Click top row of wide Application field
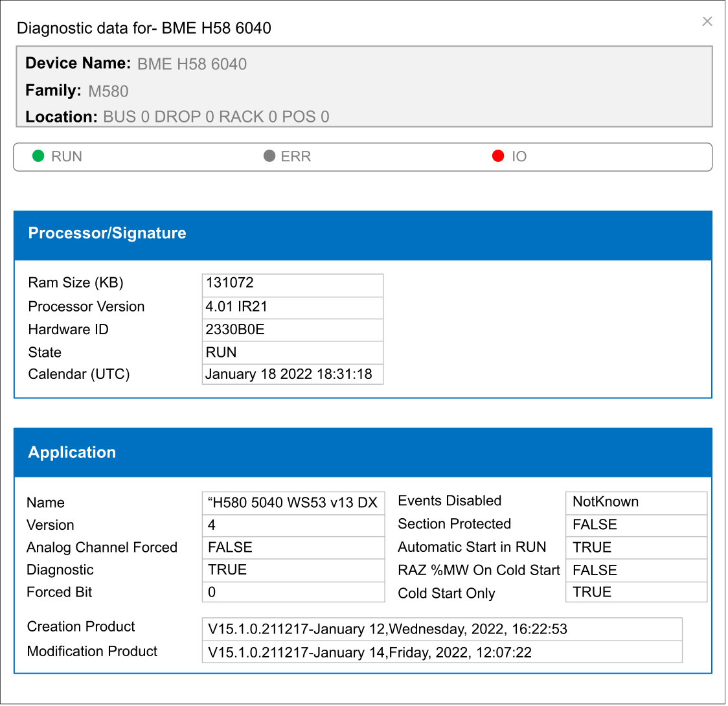The width and height of the screenshot is (728, 706). coord(442,629)
